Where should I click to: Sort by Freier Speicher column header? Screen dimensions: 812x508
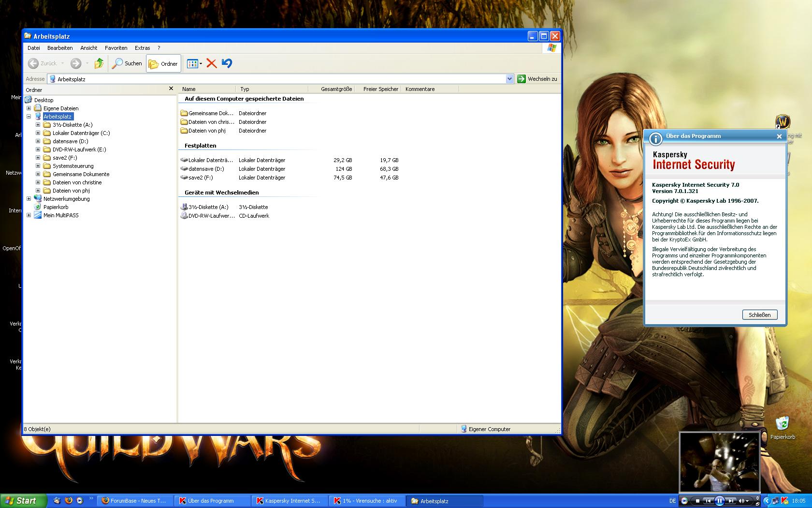point(377,89)
